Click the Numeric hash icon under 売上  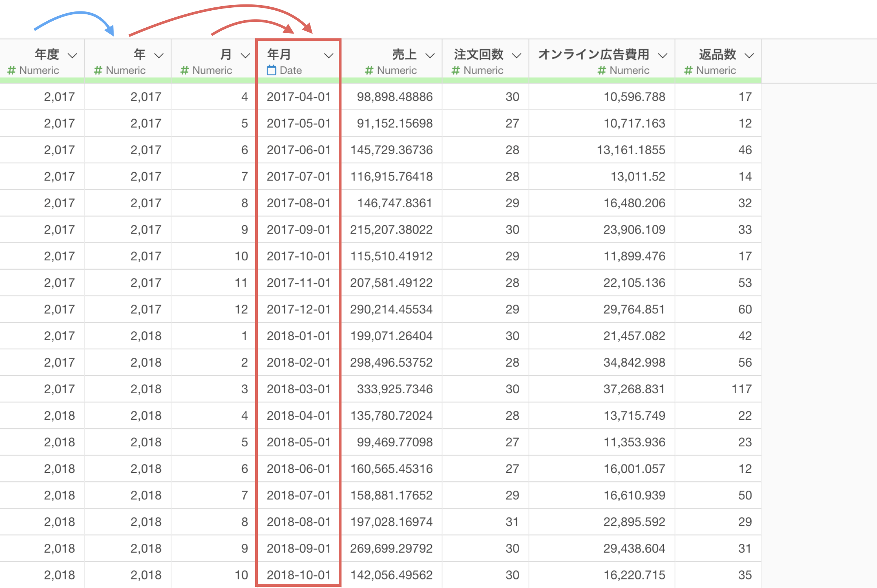pyautogui.click(x=369, y=70)
